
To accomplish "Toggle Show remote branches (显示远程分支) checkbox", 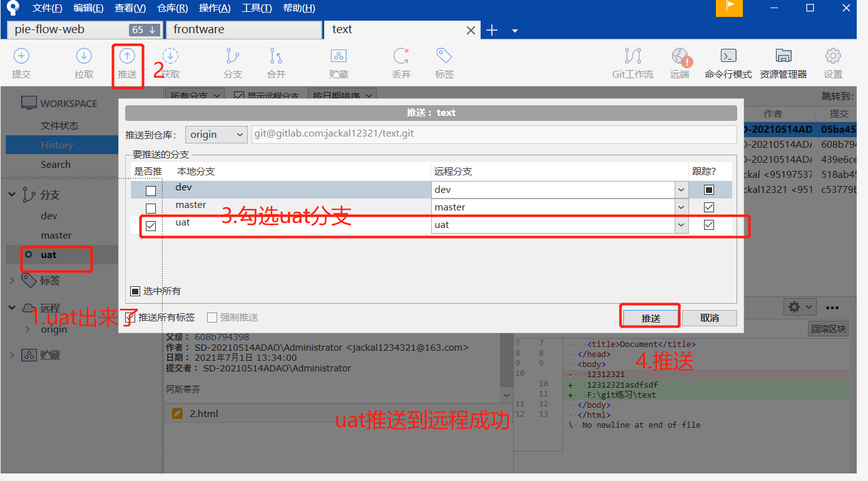I will coord(238,96).
